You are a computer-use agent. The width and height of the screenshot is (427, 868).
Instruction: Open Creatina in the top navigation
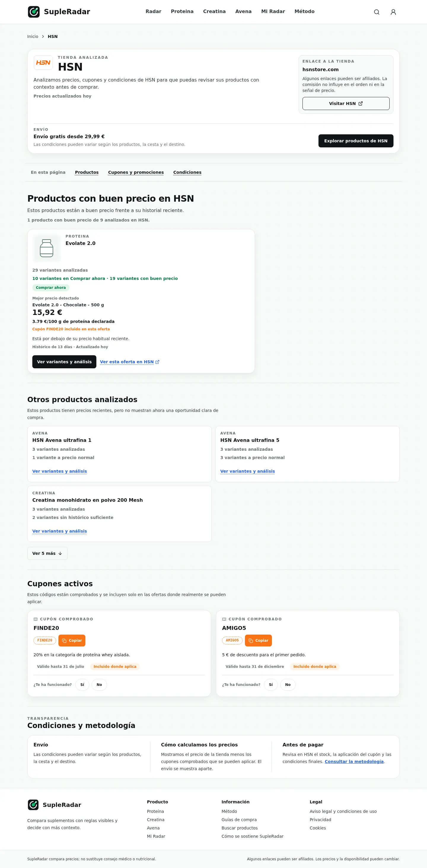point(214,12)
